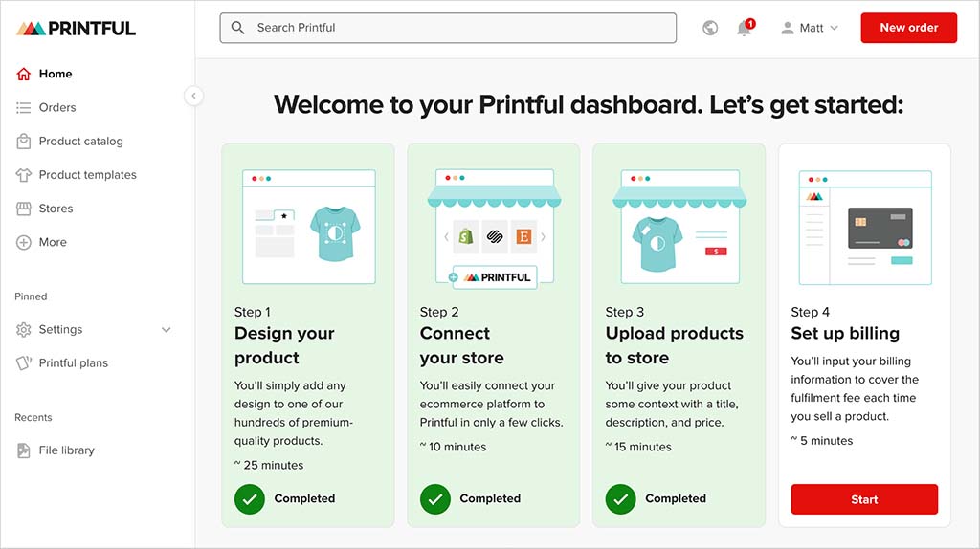This screenshot has width=980, height=549.
Task: Expand the Settings chevron
Action: click(167, 330)
